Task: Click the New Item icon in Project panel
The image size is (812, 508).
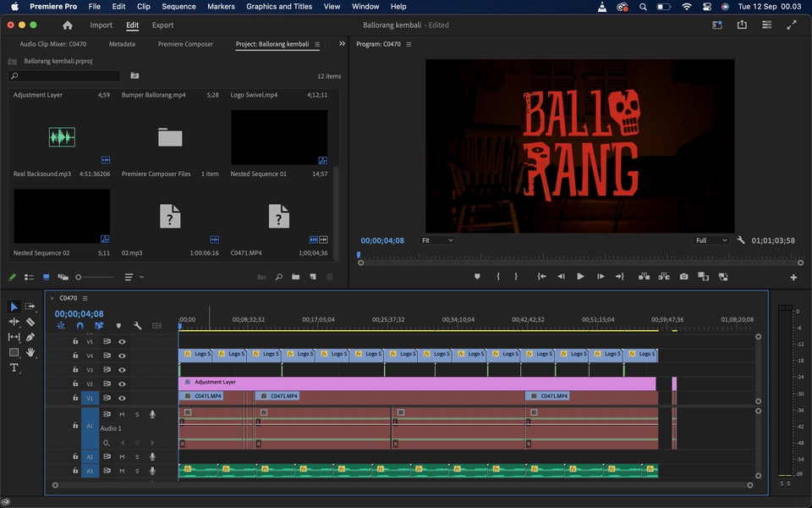Action: click(313, 277)
